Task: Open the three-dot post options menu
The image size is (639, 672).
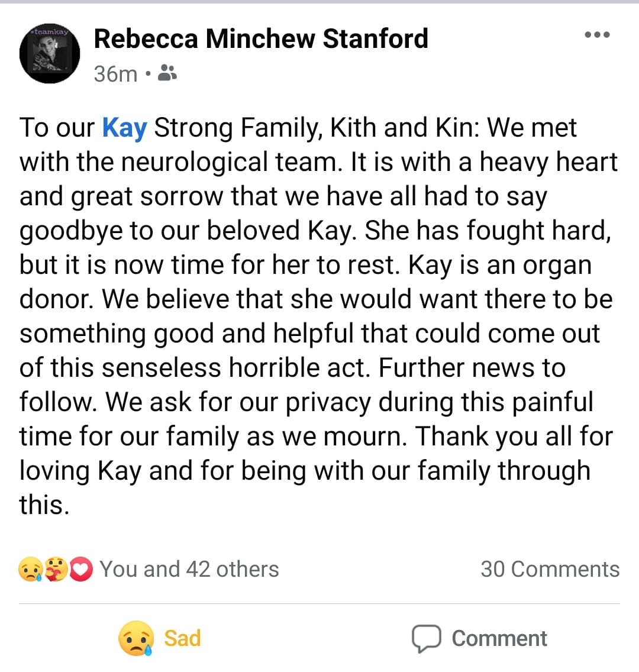Action: point(596,35)
